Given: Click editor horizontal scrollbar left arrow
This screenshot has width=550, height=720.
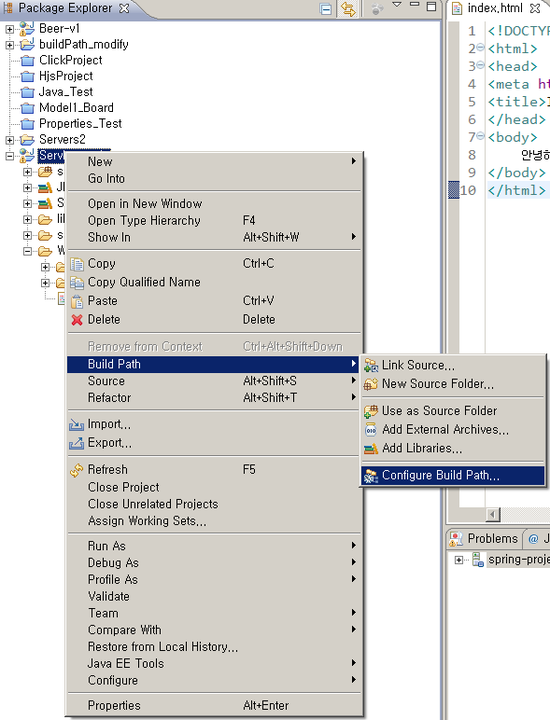Looking at the screenshot, I should coord(493,514).
